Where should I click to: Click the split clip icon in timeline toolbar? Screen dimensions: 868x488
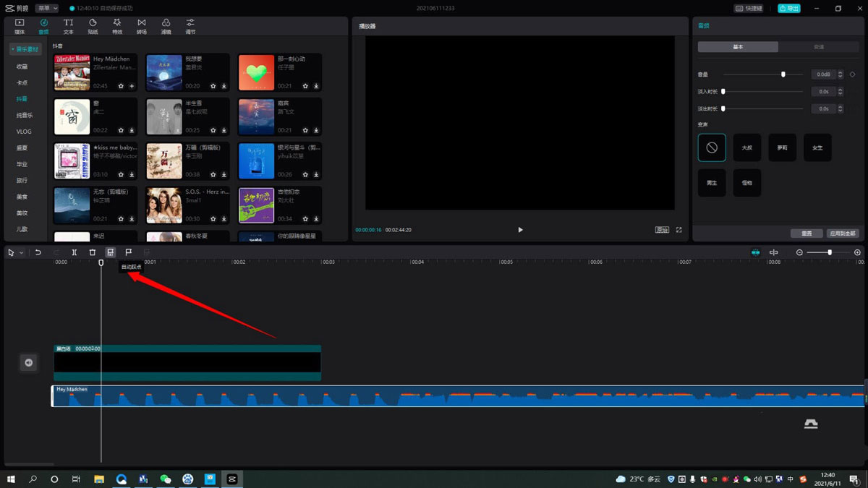coord(74,252)
